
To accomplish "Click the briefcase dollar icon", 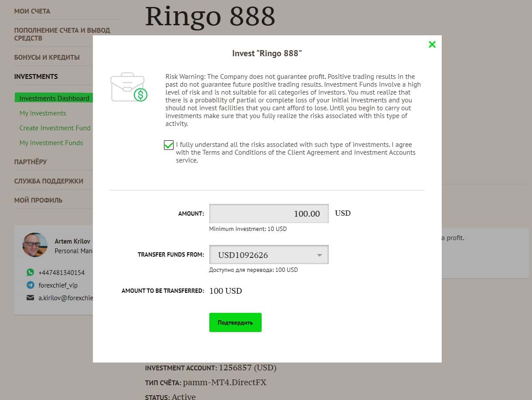I will point(129,87).
